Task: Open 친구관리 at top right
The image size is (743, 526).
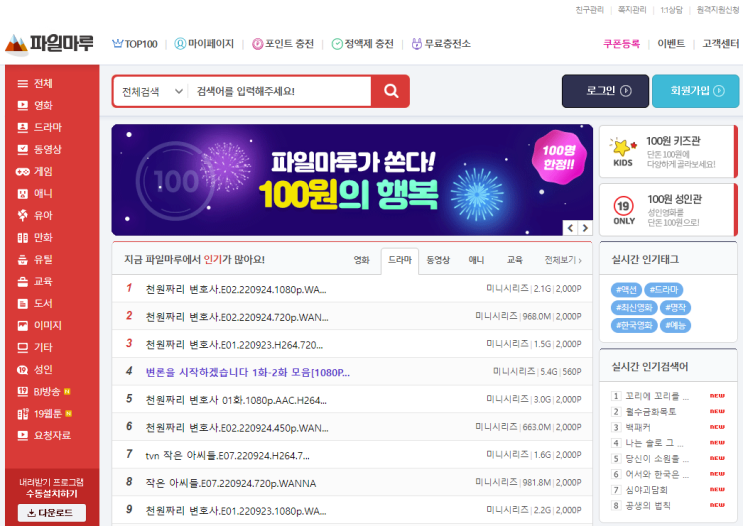Action: [589, 10]
